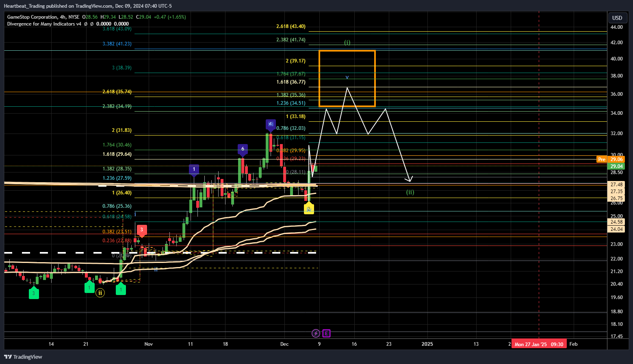Select Fibonacci label 1.382 (28.35)
Image resolution: width=633 pixels, height=364 pixels.
coord(117,169)
